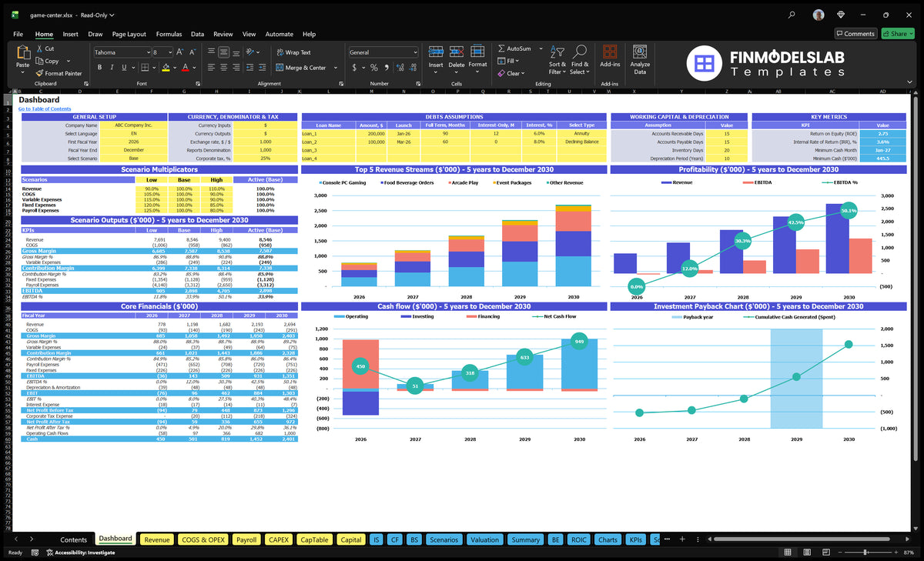Open the Add-ins icon
Viewport: 924px width, 561px height.
(610, 52)
